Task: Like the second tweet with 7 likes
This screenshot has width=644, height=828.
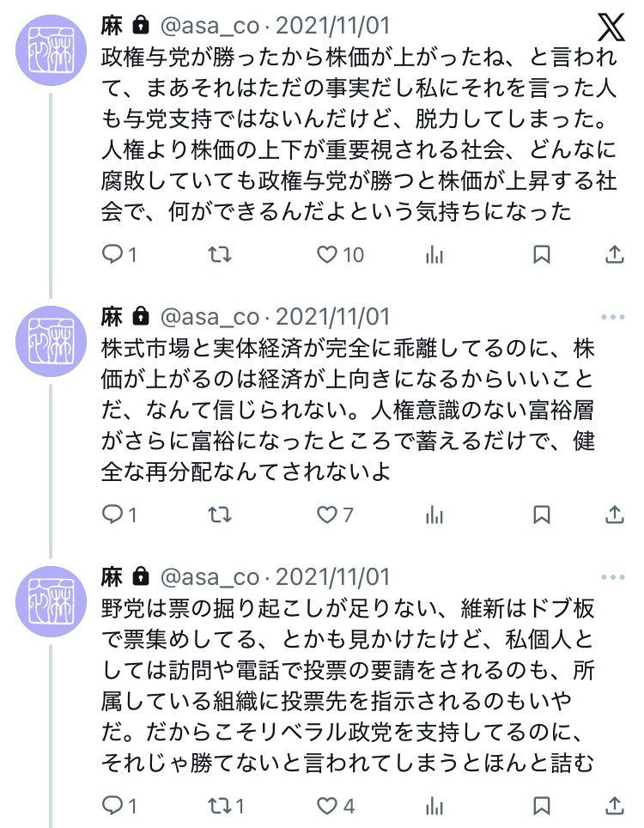Action: (x=327, y=514)
